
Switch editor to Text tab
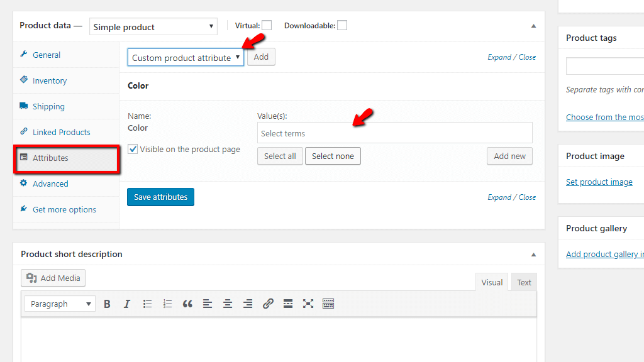click(x=524, y=282)
